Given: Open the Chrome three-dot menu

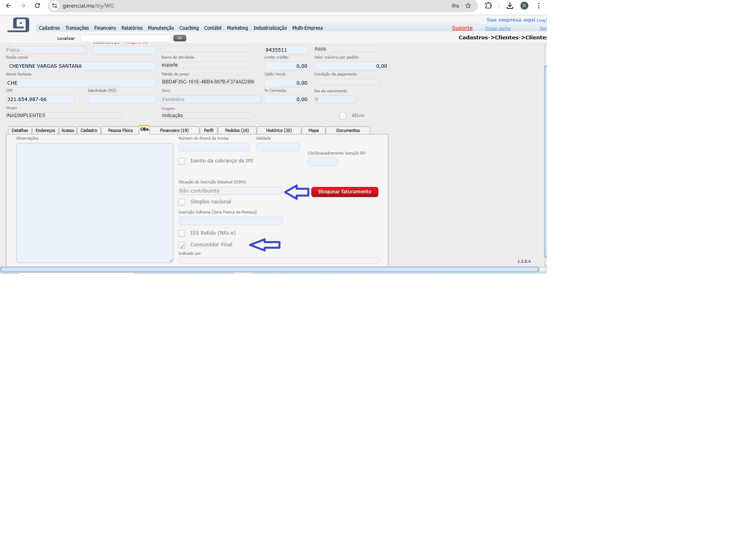Looking at the screenshot, I should (x=539, y=6).
